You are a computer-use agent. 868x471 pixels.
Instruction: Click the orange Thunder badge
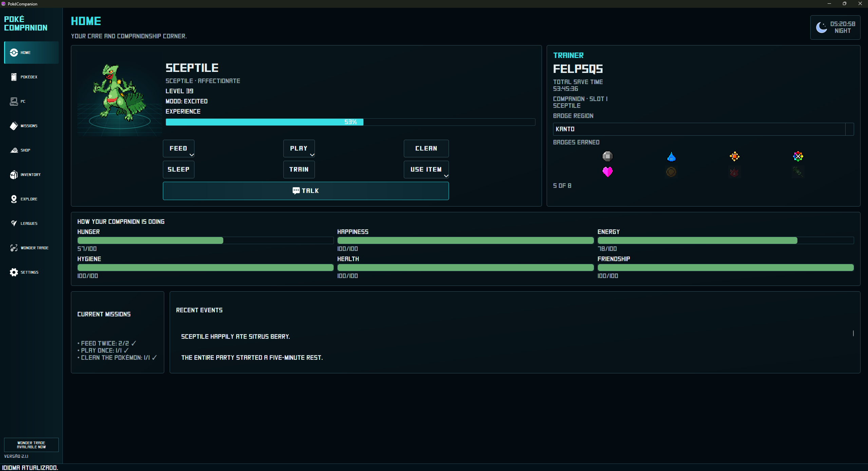735,156
